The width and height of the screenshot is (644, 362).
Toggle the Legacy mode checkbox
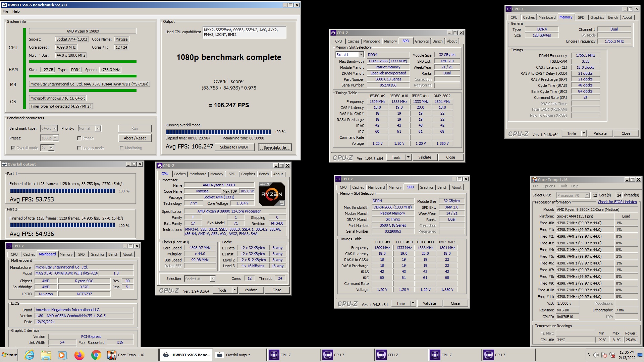(79, 148)
